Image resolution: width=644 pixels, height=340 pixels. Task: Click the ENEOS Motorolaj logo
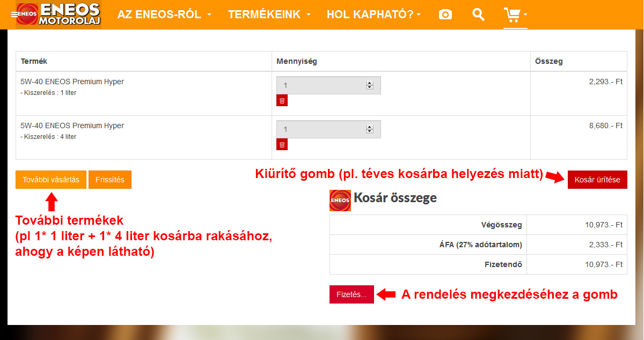coord(58,14)
